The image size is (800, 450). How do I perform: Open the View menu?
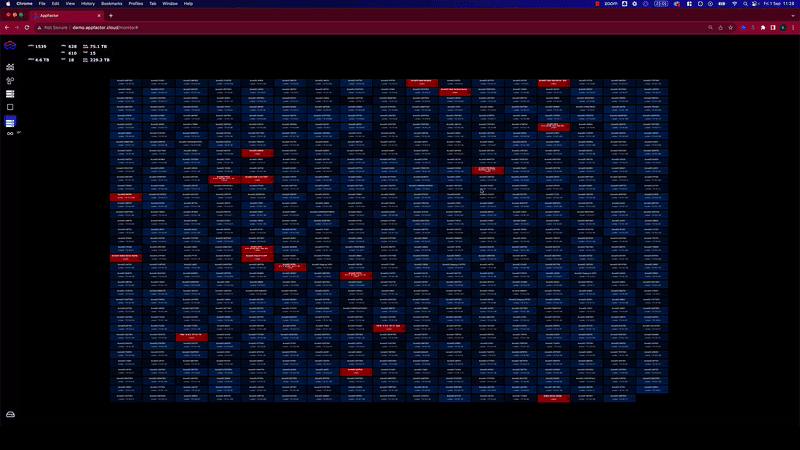point(70,4)
